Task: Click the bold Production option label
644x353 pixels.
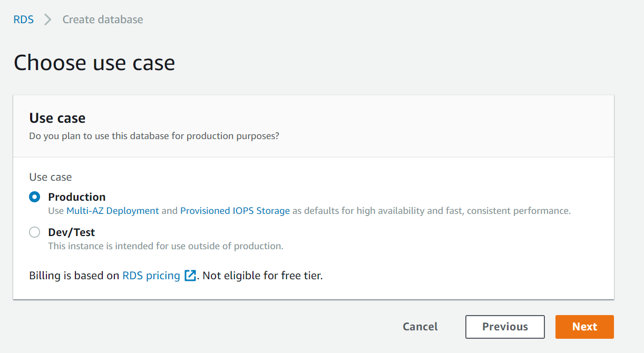Action: (77, 197)
